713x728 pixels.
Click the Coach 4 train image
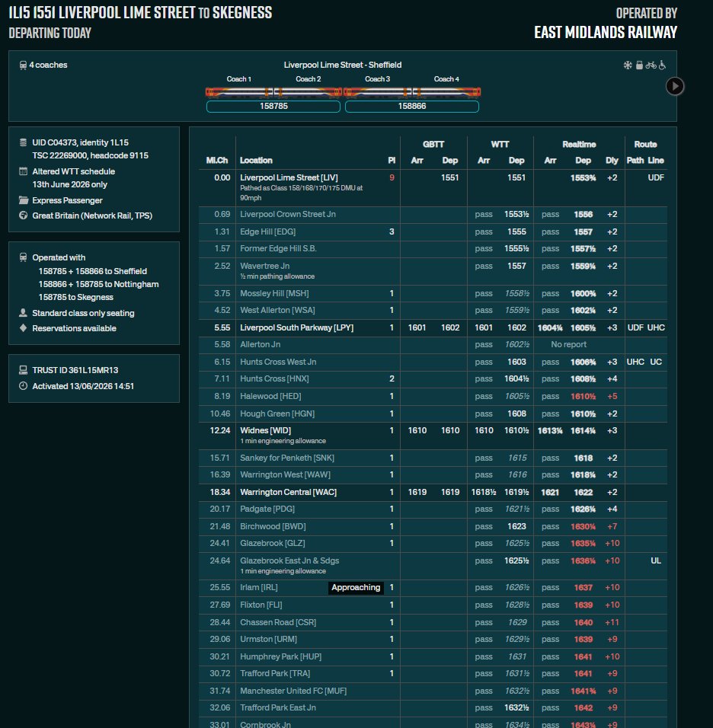tap(447, 92)
